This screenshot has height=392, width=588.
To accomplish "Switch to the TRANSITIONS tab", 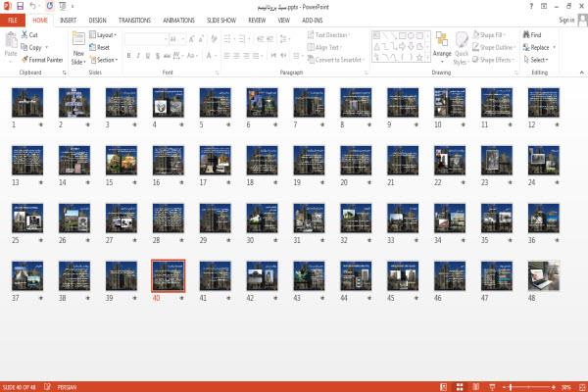I will (x=134, y=21).
